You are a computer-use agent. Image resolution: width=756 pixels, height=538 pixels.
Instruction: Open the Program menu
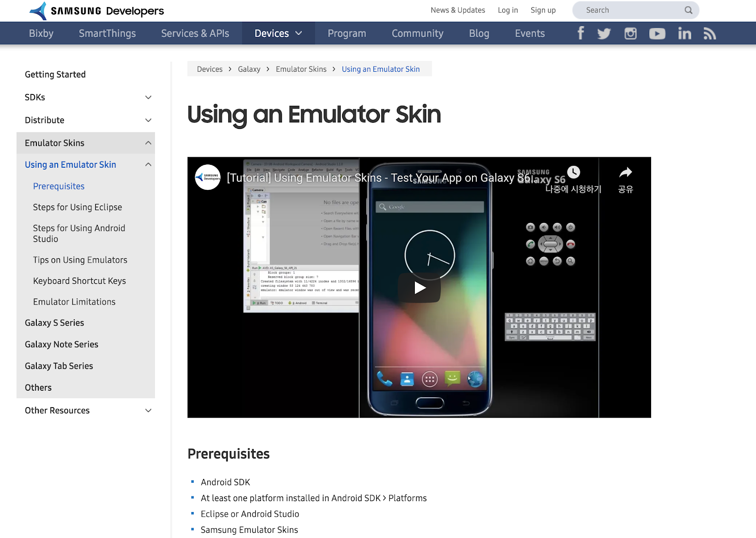pyautogui.click(x=347, y=33)
